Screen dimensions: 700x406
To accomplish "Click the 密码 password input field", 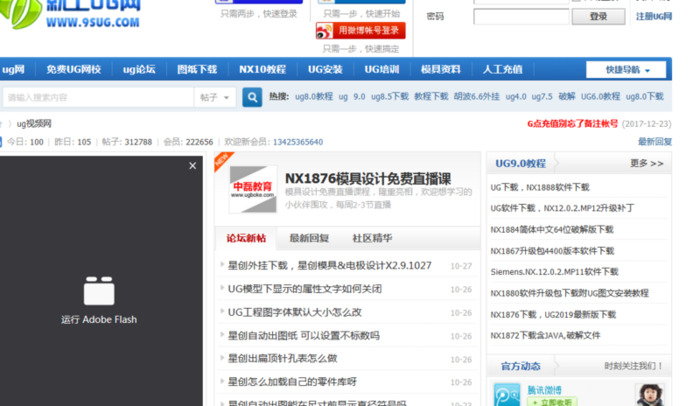I will click(x=521, y=17).
